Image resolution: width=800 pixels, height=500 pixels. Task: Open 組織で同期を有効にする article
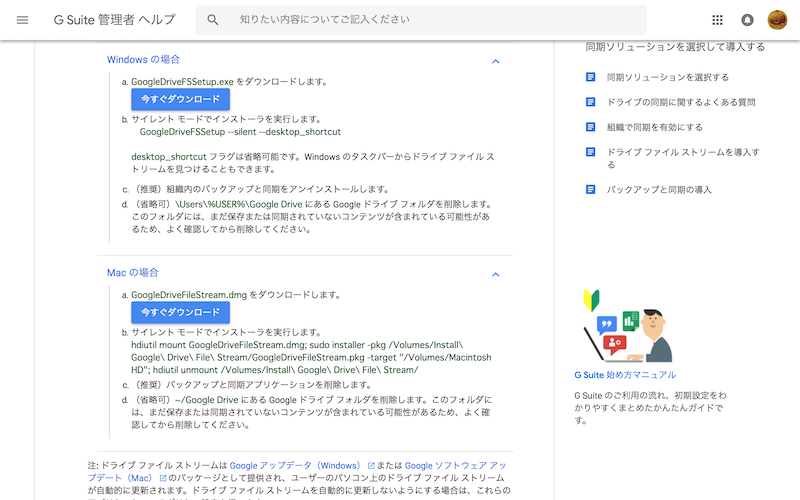[655, 128]
